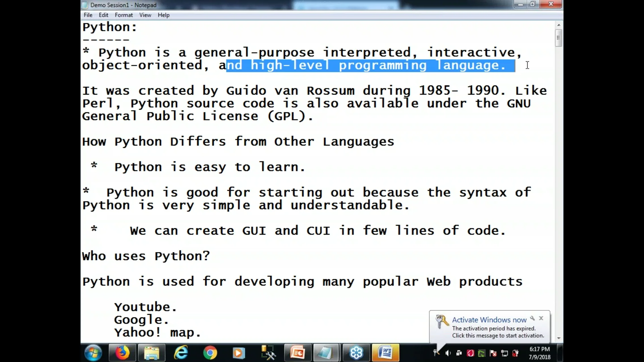Click the scrollbar down arrow
644x362 pixels.
(558, 338)
